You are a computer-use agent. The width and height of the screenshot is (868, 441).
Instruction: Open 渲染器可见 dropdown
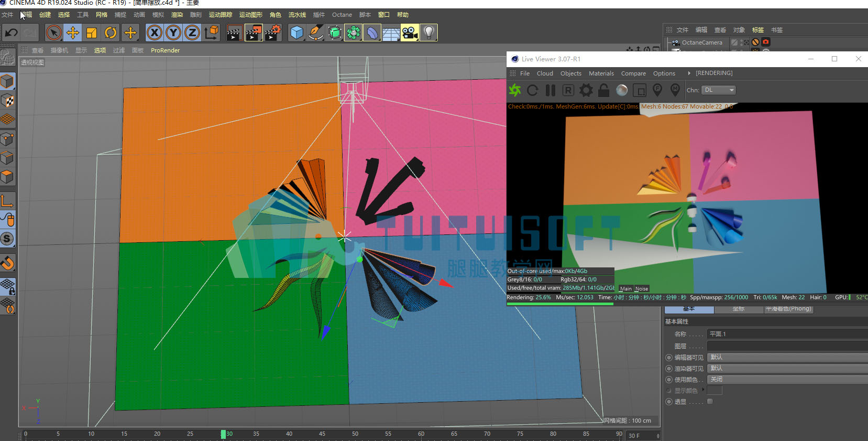(x=787, y=368)
